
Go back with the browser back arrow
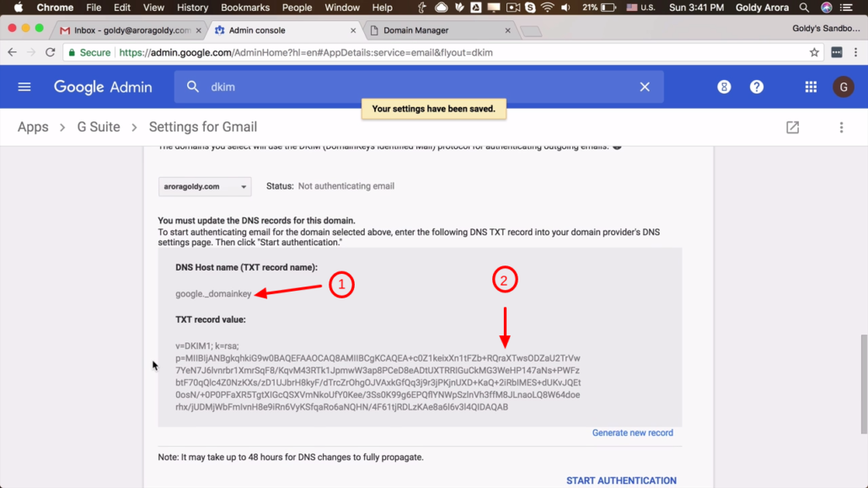[12, 52]
